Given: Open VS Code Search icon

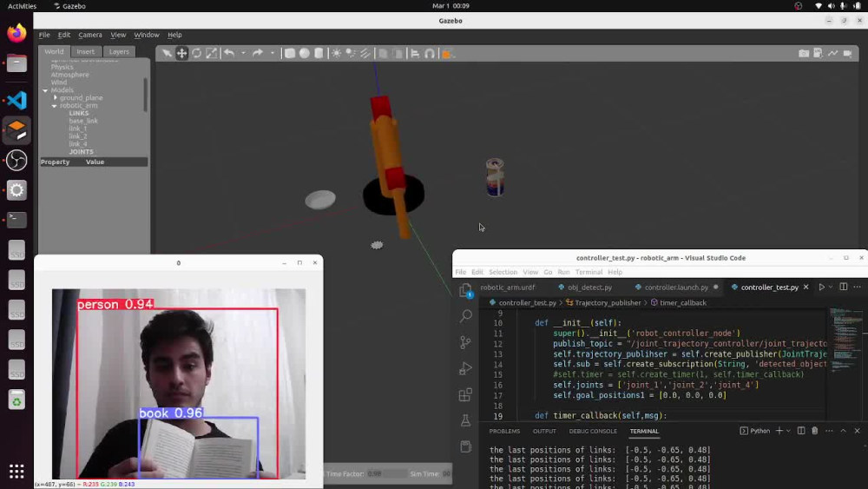Looking at the screenshot, I should [x=465, y=316].
